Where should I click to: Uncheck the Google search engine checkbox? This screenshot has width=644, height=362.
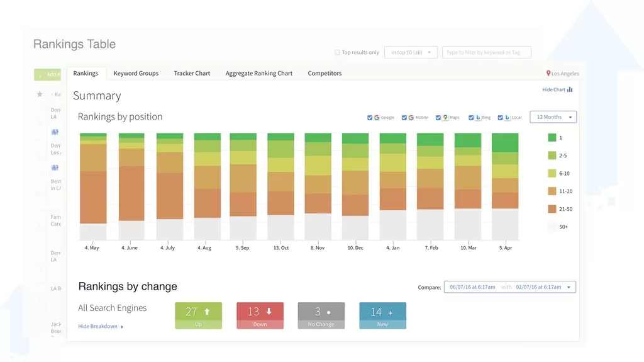370,118
